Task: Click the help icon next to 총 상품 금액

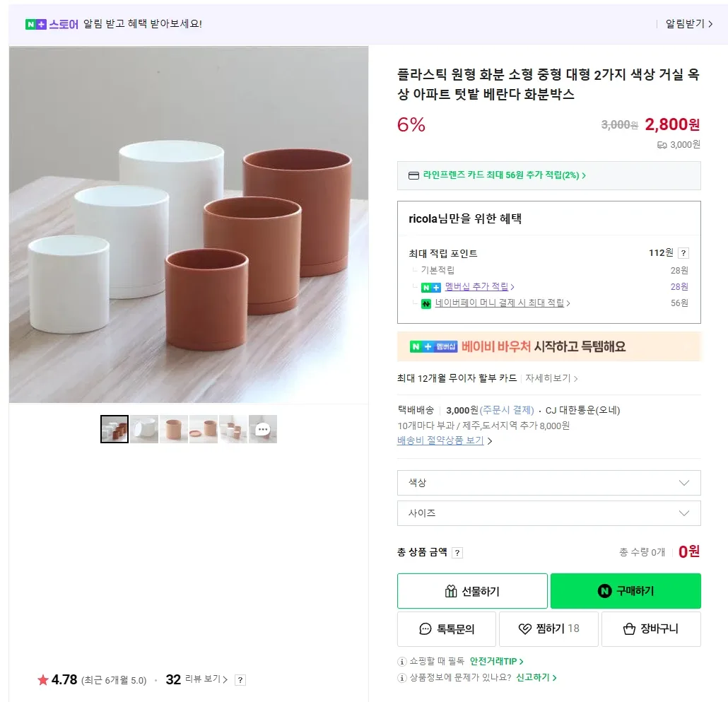Action: coord(457,553)
